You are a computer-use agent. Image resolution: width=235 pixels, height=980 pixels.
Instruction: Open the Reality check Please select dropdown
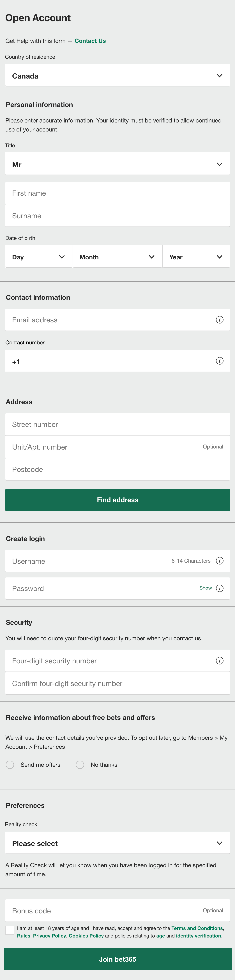118,843
